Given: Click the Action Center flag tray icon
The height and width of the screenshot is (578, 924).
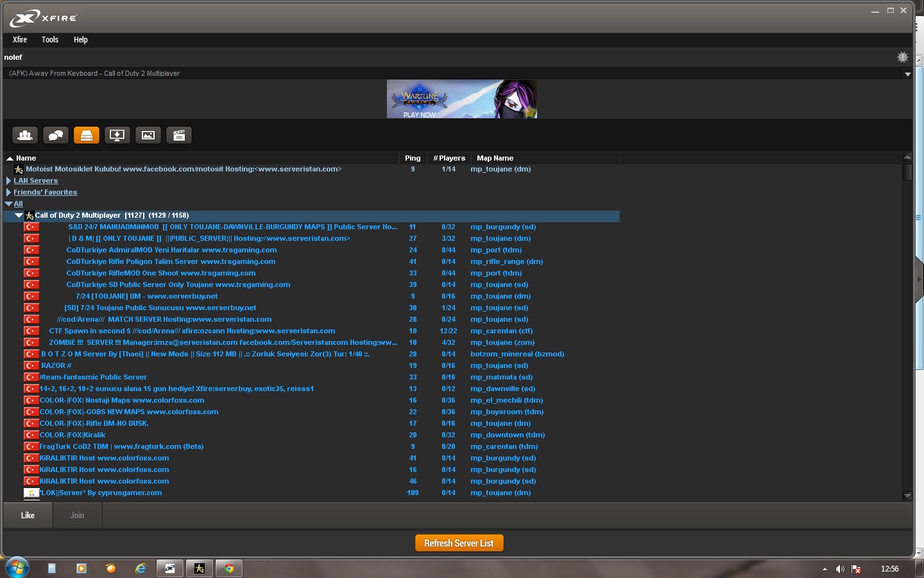Looking at the screenshot, I should tap(856, 569).
